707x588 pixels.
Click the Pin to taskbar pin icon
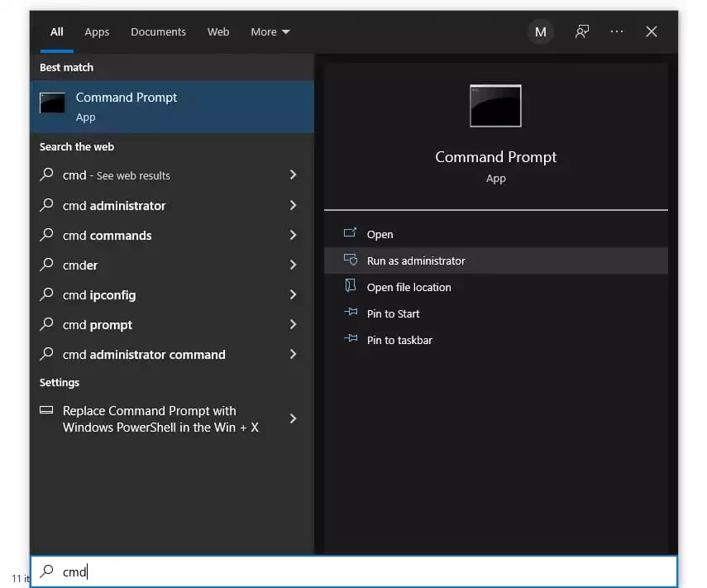pyautogui.click(x=351, y=338)
